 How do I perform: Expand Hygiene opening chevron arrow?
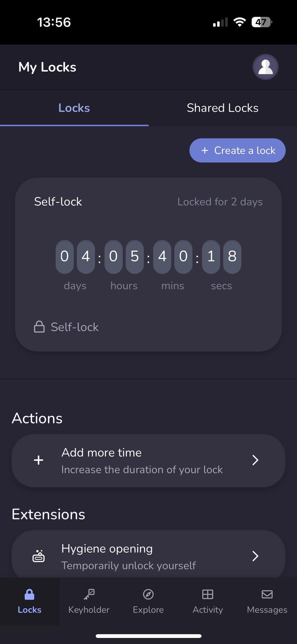pyautogui.click(x=255, y=556)
